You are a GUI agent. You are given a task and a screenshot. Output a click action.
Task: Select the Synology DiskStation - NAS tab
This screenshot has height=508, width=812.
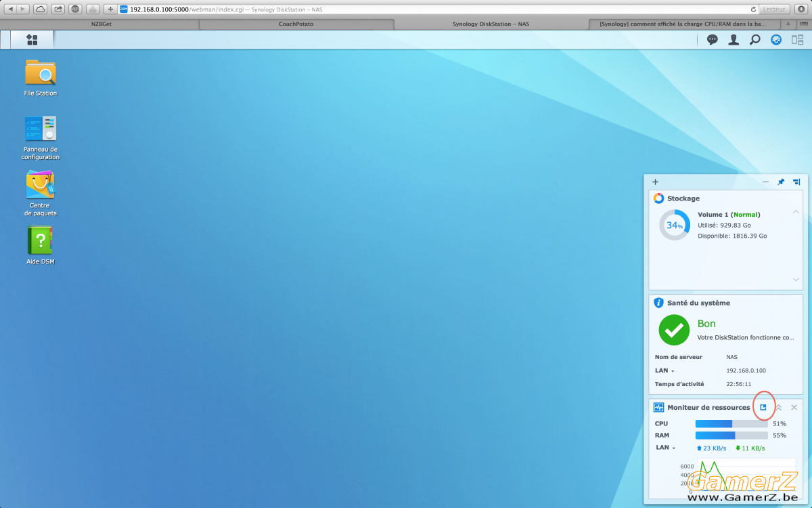tap(491, 24)
